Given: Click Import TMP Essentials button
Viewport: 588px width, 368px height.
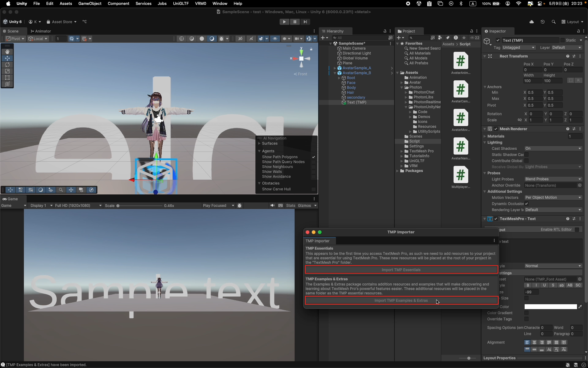Looking at the screenshot, I should coord(401,270).
